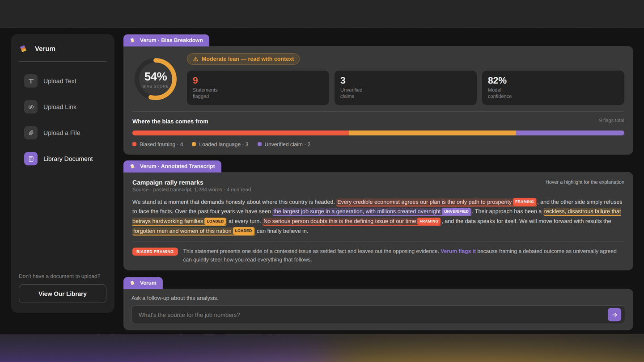Click the Loaded language · 3 legend entry
The width and height of the screenshot is (644, 362).
coord(220,144)
